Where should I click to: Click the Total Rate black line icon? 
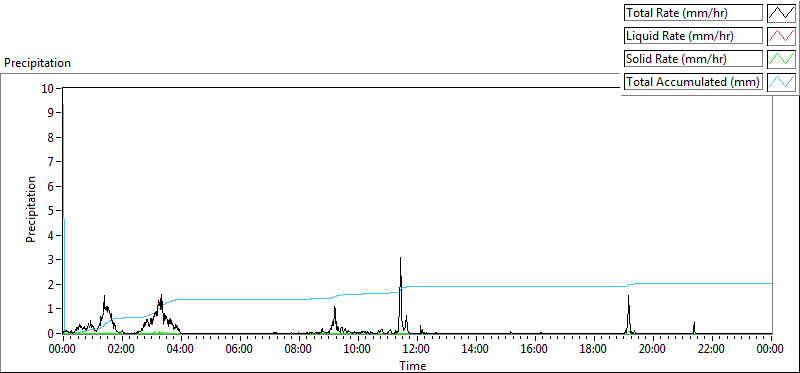pyautogui.click(x=781, y=13)
